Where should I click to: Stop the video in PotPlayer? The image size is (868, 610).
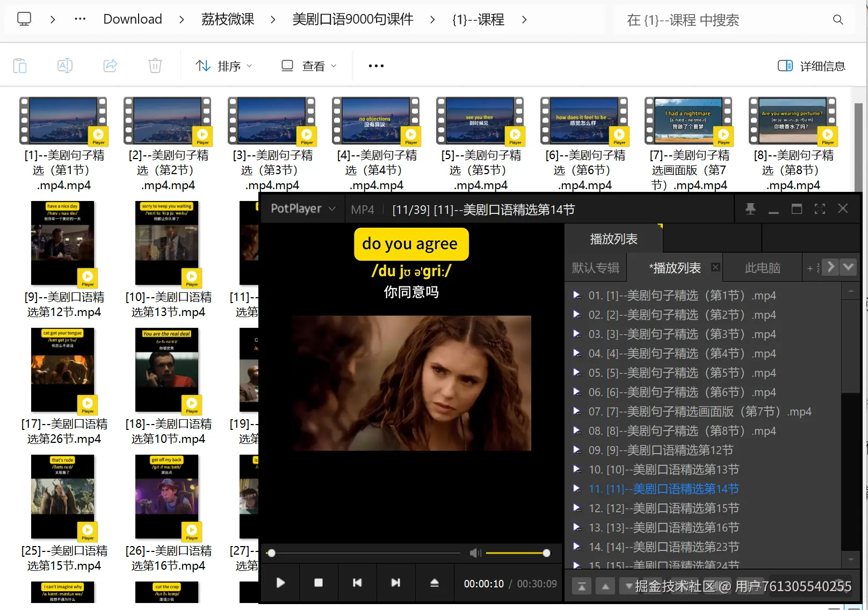[x=319, y=583]
